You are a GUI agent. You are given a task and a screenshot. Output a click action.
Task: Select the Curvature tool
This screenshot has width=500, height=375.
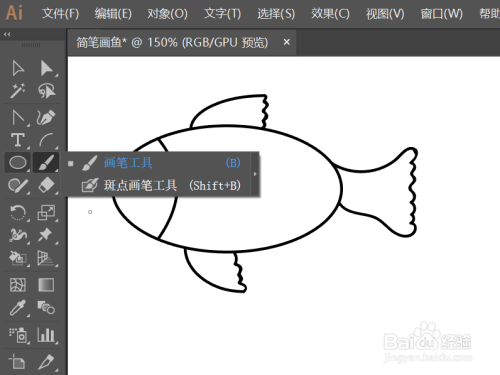46,117
